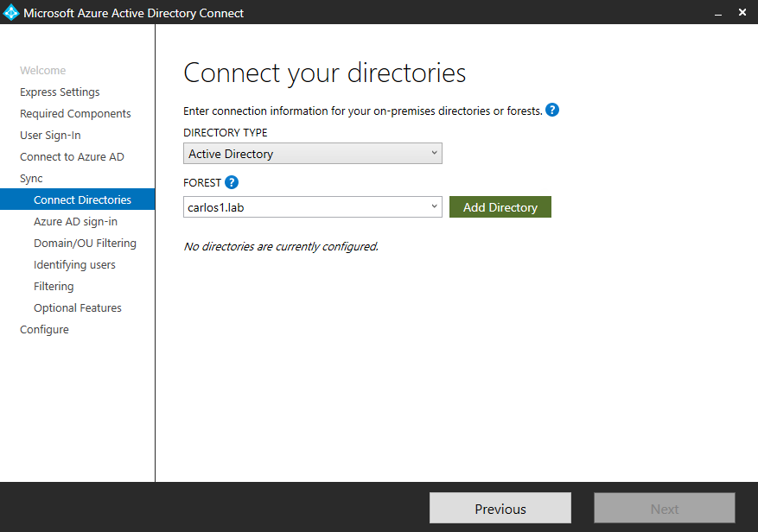Screen dimensions: 758x532
Task: Click the Azure AD Connect logo icon
Action: 10,13
